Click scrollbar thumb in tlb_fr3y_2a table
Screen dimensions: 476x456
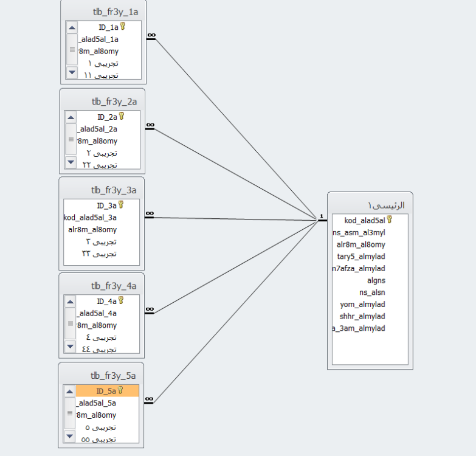71,139
